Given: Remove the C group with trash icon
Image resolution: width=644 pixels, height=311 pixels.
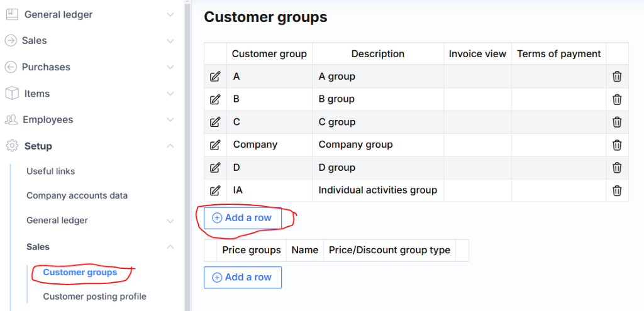Looking at the screenshot, I should [x=617, y=122].
